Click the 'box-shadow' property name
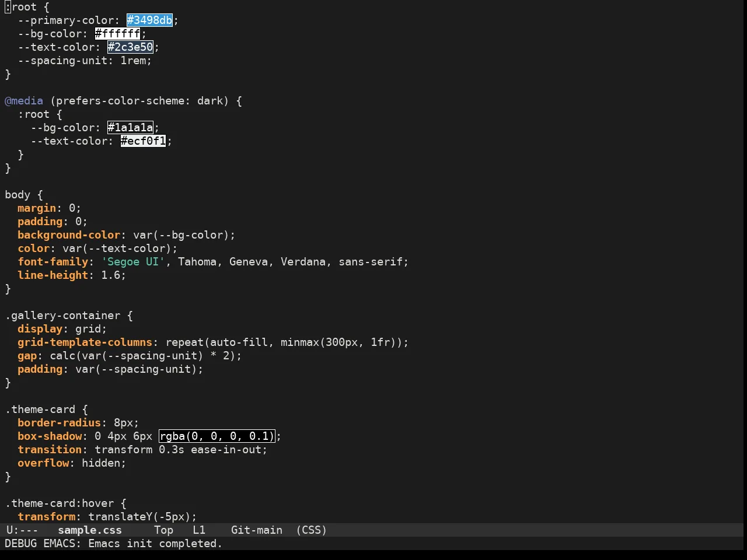Viewport: 747px width, 560px height. click(50, 436)
